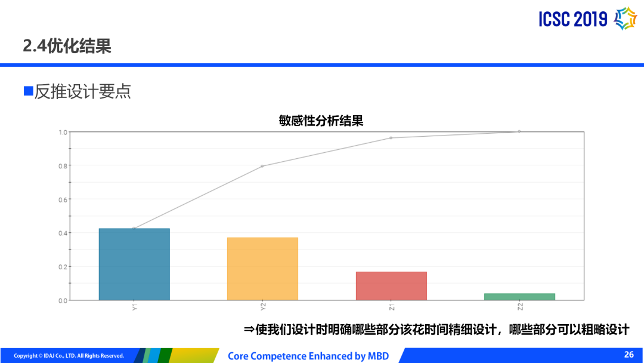Select the green Z2 bar
Screen dimensions: 644x363
point(519,296)
